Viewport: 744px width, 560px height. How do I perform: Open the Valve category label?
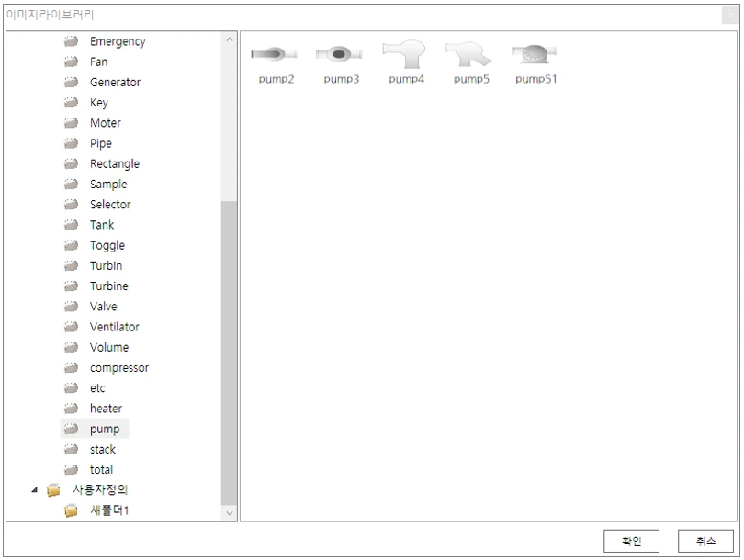tap(104, 307)
